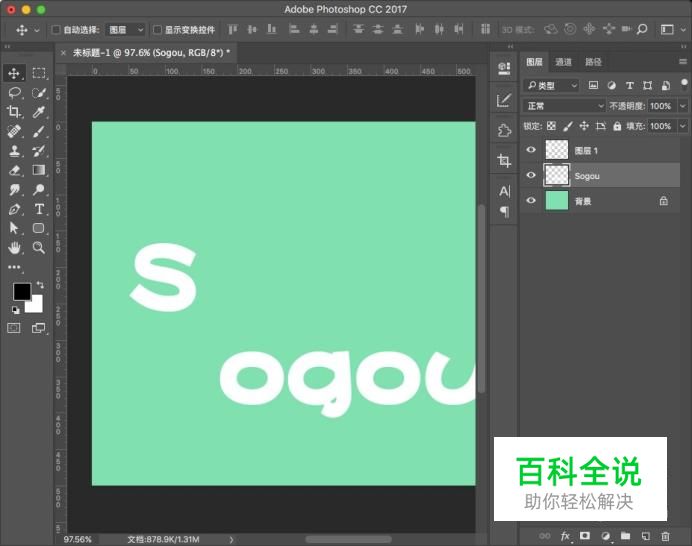This screenshot has height=546, width=692.
Task: Choose the Lasso tool
Action: [x=14, y=93]
